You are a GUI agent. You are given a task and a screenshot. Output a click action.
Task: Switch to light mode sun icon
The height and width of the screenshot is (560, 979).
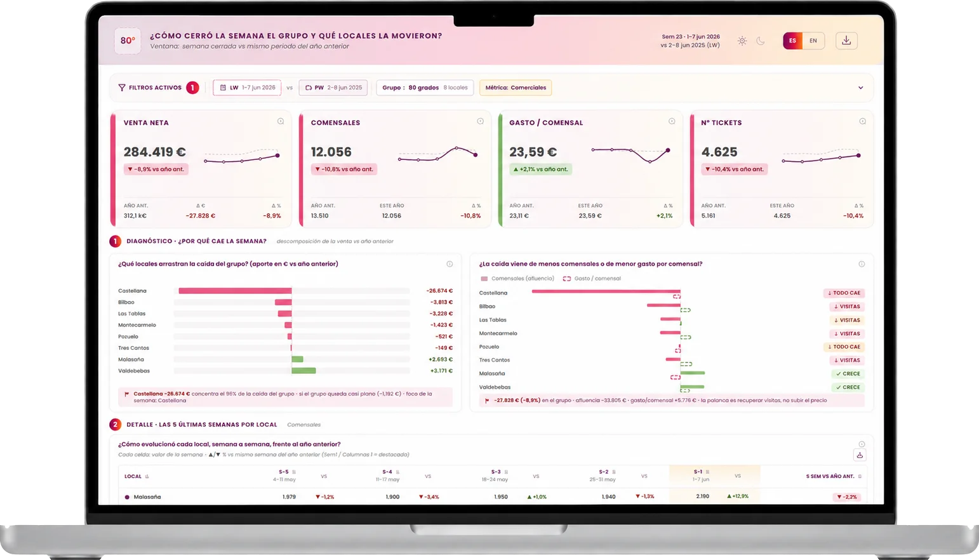click(x=742, y=41)
